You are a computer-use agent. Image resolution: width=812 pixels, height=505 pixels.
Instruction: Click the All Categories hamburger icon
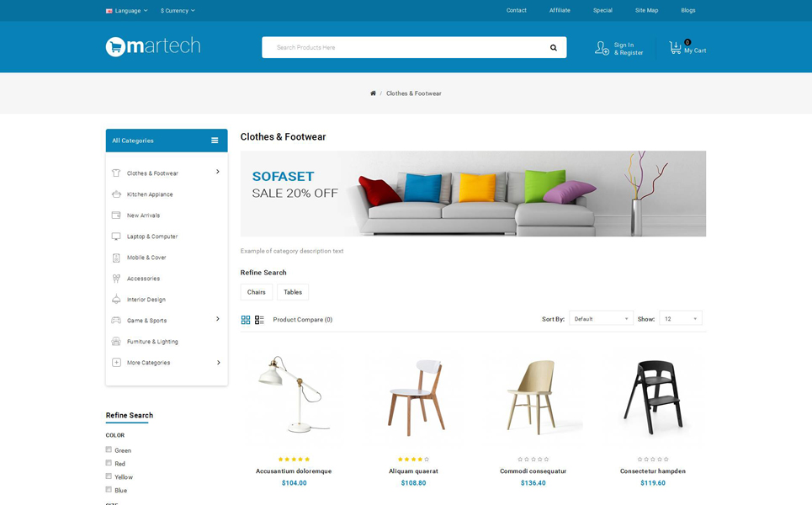tap(215, 141)
